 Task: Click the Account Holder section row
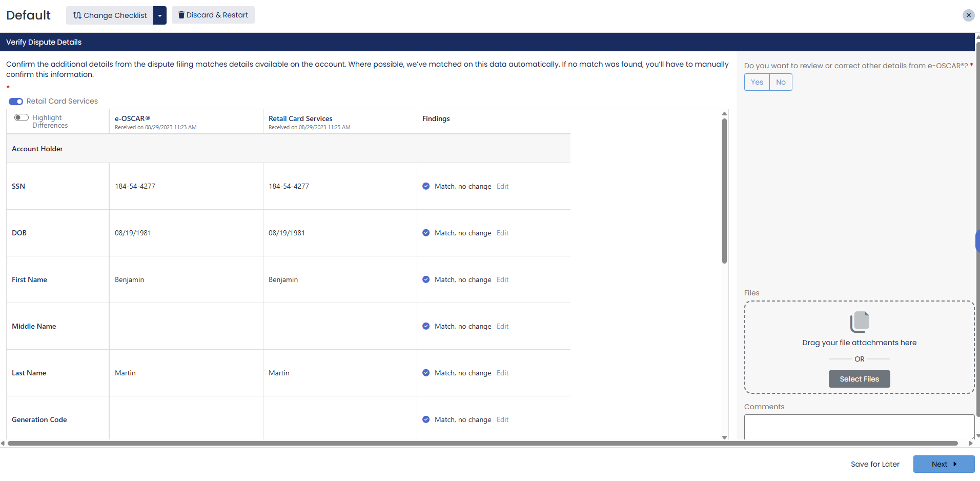[x=289, y=149]
